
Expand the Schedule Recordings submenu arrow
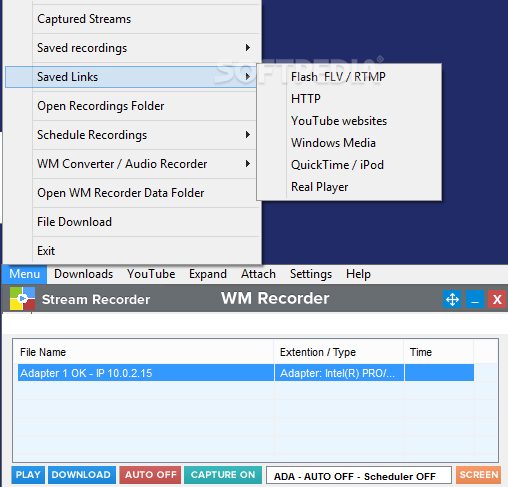pyautogui.click(x=248, y=135)
